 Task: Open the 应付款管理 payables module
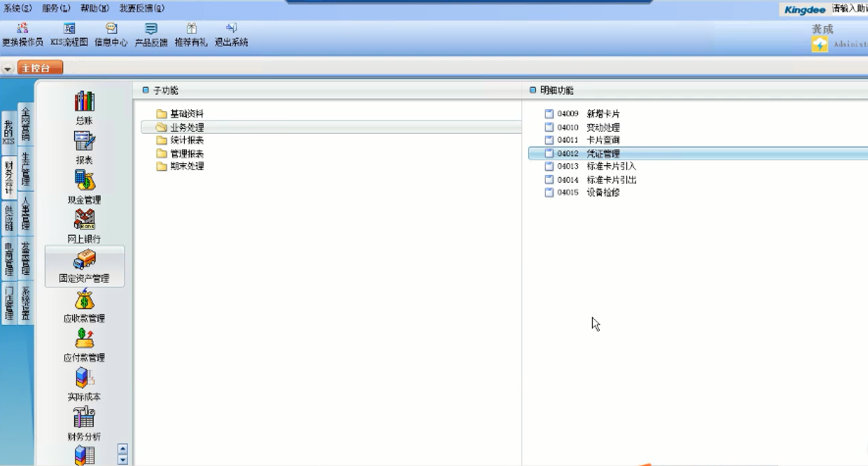click(x=84, y=344)
